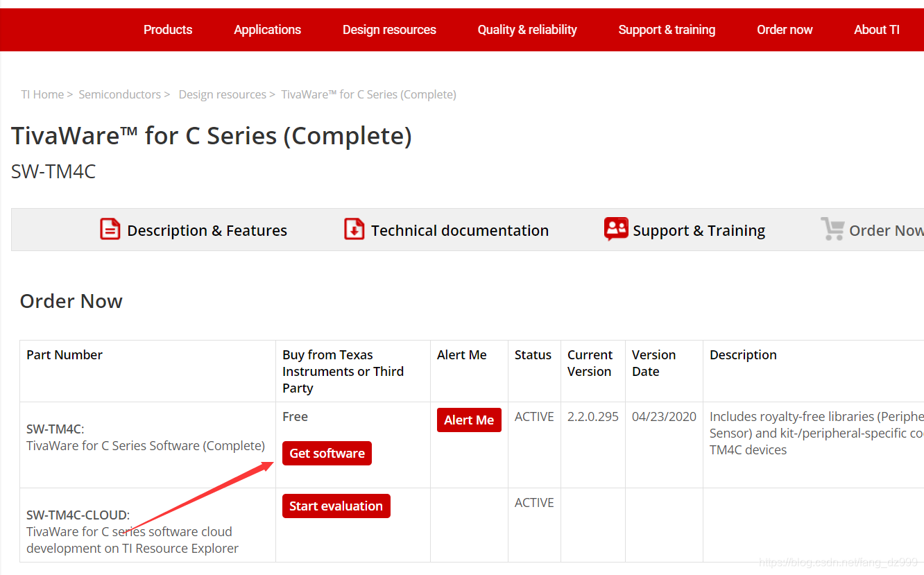
Task: Click TivaWare for C Series breadcrumb
Action: point(368,94)
